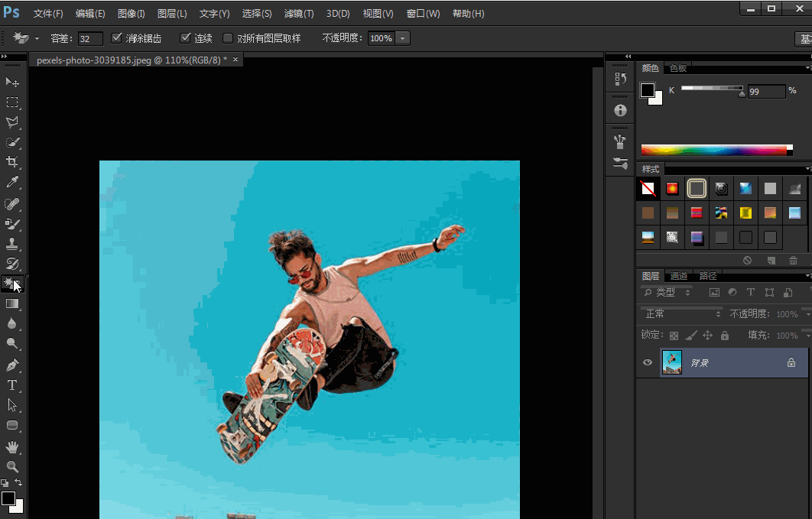The image size is (812, 519).
Task: Activate the Hand tool
Action: 12,446
